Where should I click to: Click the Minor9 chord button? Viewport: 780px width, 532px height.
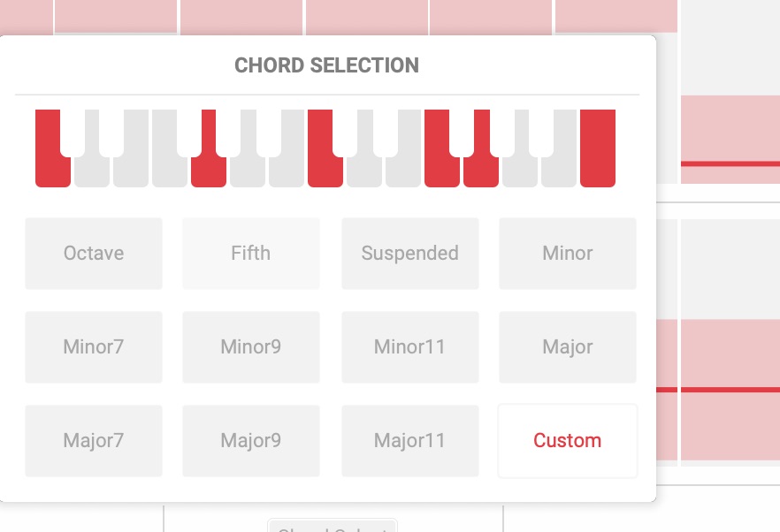click(x=251, y=347)
